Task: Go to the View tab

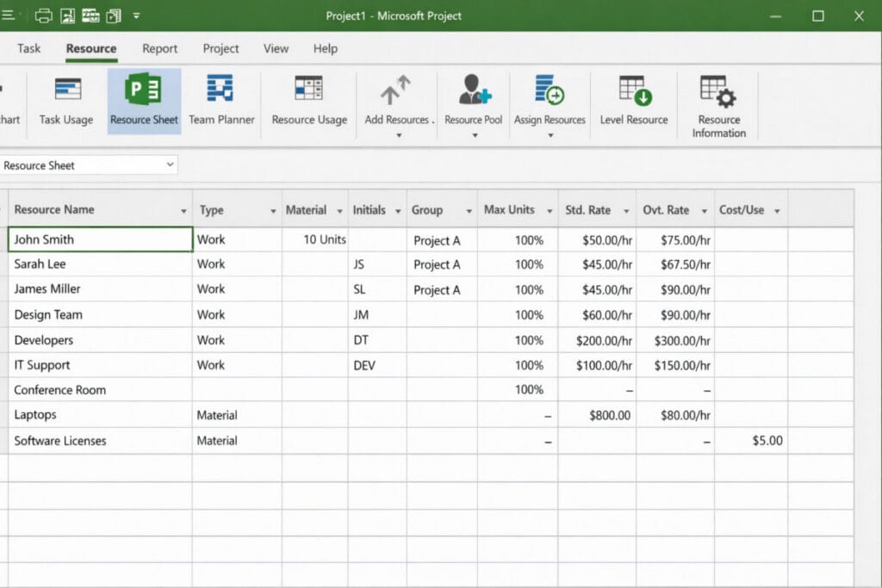Action: pyautogui.click(x=276, y=48)
